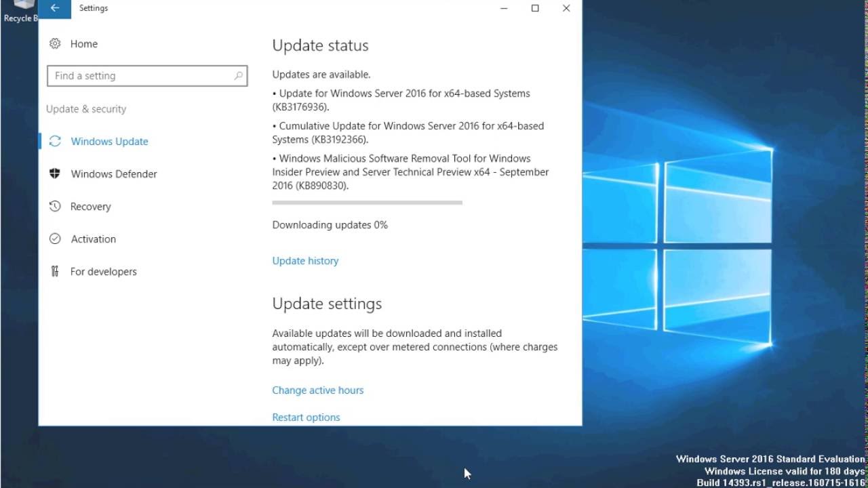Select the Activation checkmark icon
This screenshot has width=868, height=488.
(x=55, y=239)
